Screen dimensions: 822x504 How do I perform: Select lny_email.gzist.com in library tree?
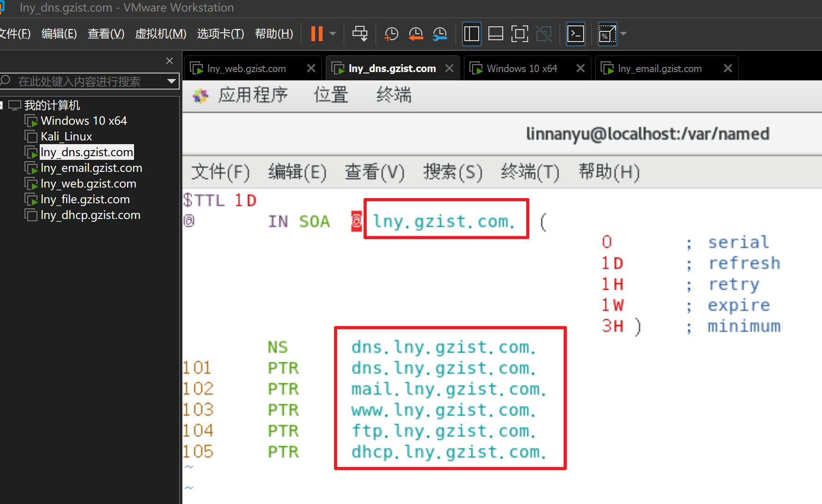tap(91, 168)
